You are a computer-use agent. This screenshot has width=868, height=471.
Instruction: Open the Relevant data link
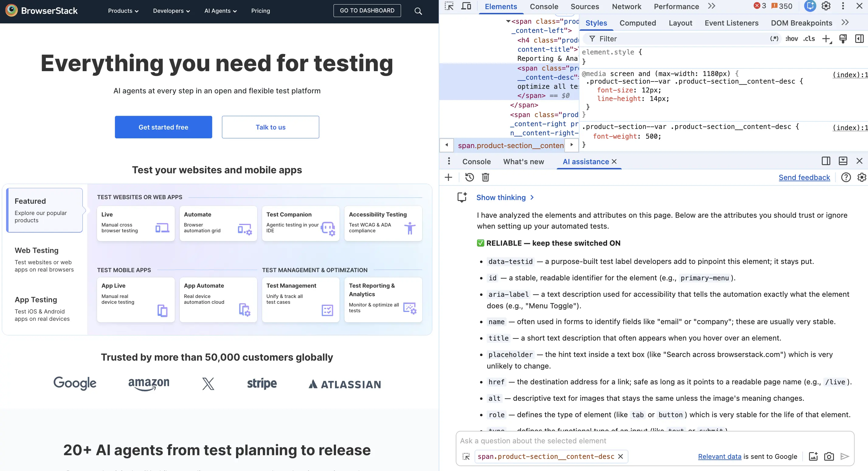[719, 456]
